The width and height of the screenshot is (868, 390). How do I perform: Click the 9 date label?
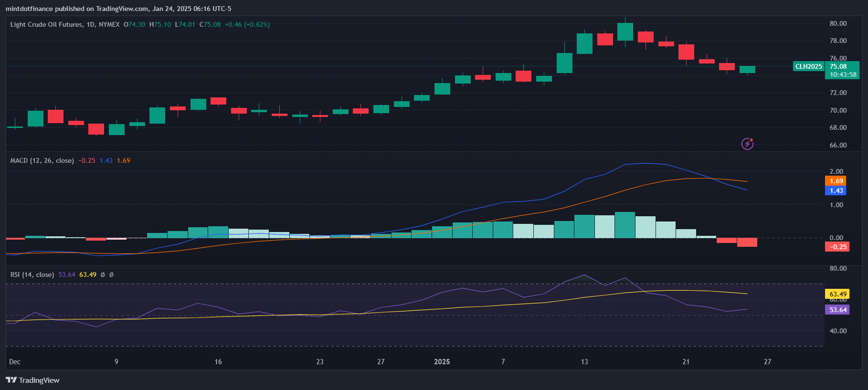pyautogui.click(x=116, y=362)
